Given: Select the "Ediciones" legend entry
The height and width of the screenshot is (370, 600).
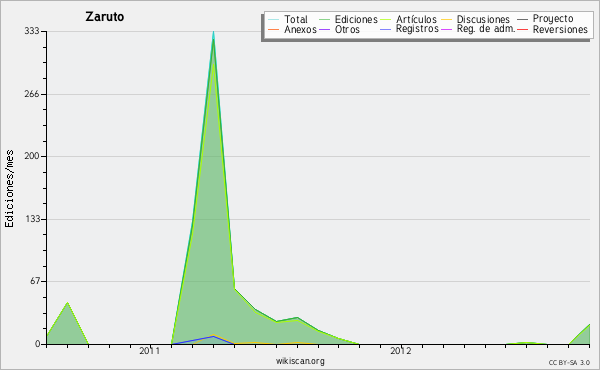Looking at the screenshot, I should (356, 19).
